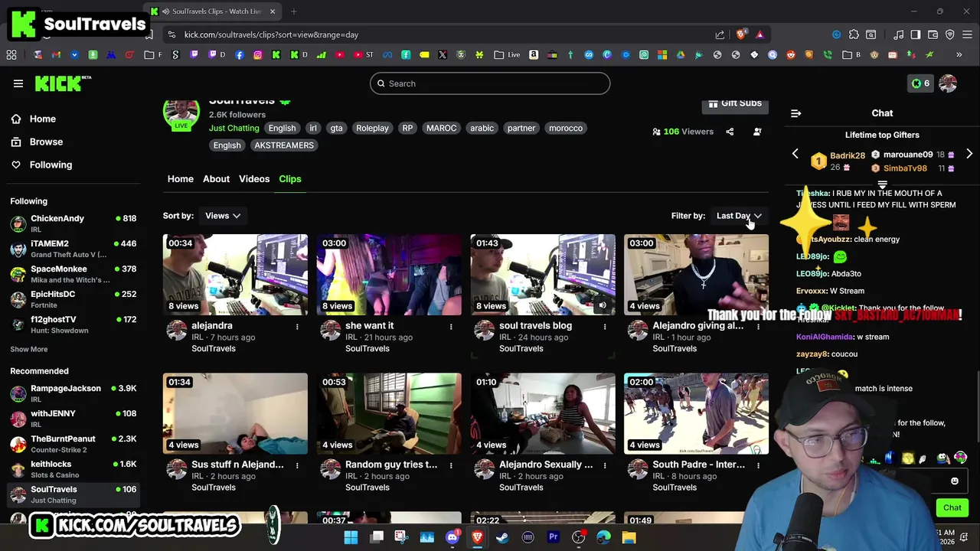The image size is (980, 551).
Task: Open Reddit bookmark in bookmarks bar
Action: 791,55
